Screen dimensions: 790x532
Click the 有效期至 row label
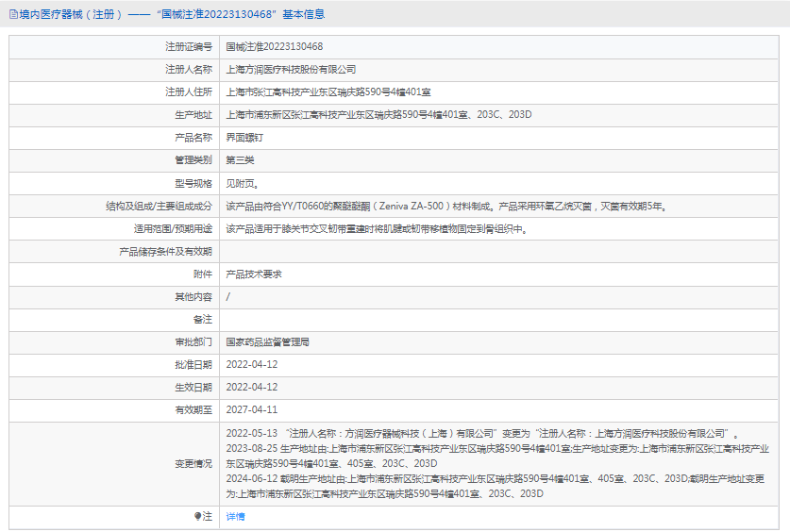pos(193,410)
